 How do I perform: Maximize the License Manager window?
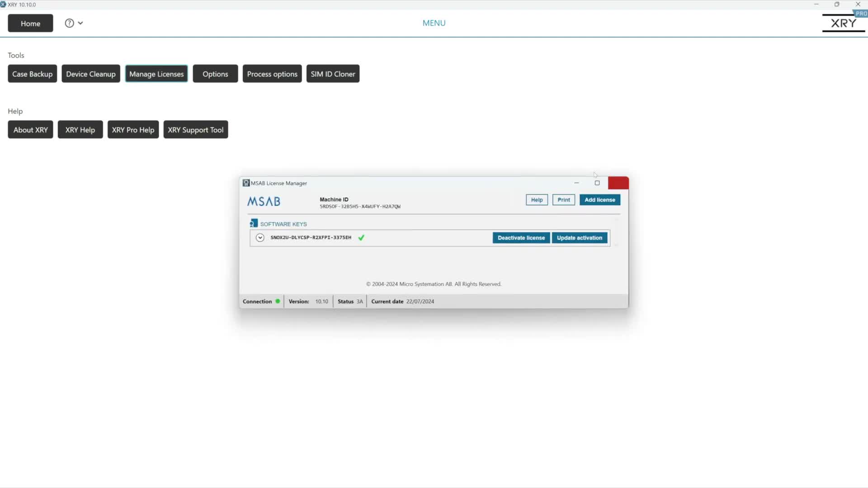pos(597,183)
